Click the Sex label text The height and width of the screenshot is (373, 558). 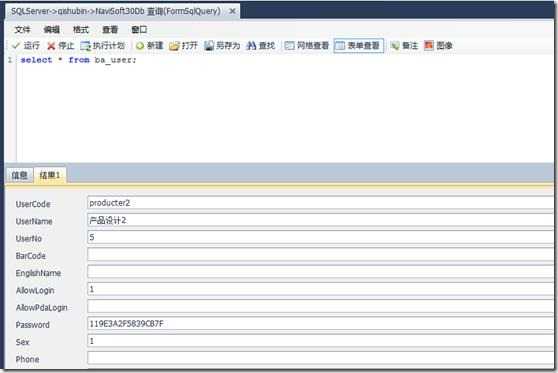(x=22, y=342)
